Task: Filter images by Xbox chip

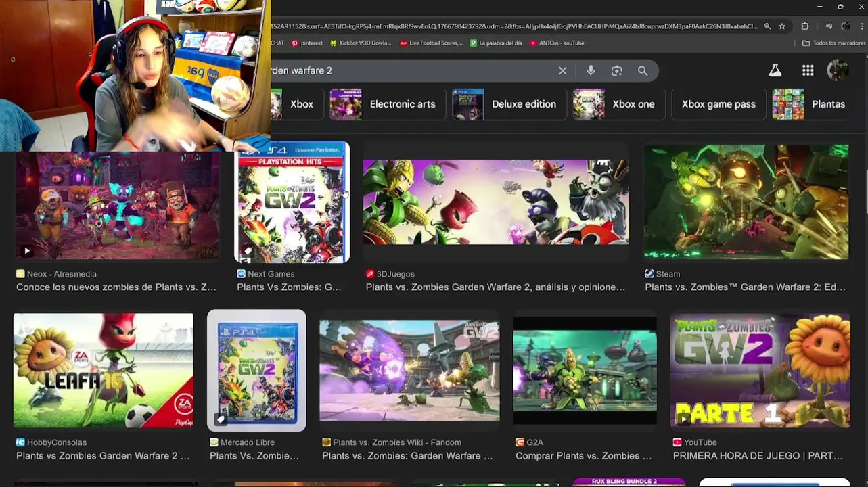Action: 297,104
